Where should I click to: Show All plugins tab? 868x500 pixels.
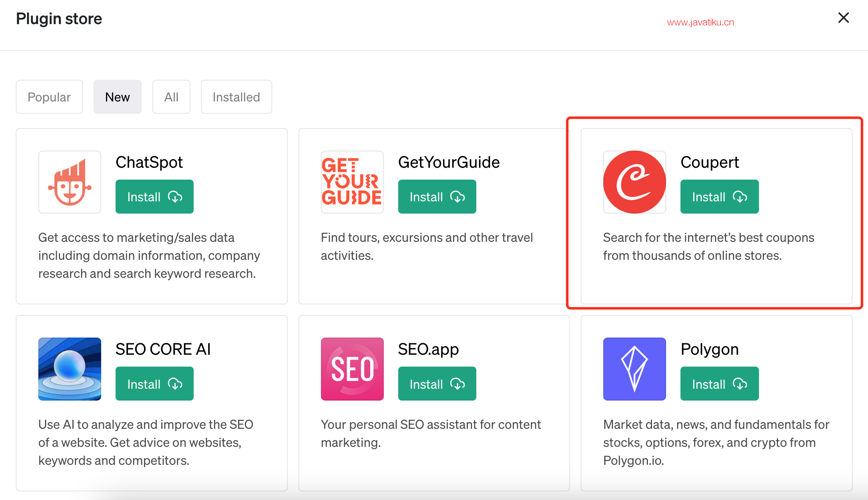[x=171, y=97]
